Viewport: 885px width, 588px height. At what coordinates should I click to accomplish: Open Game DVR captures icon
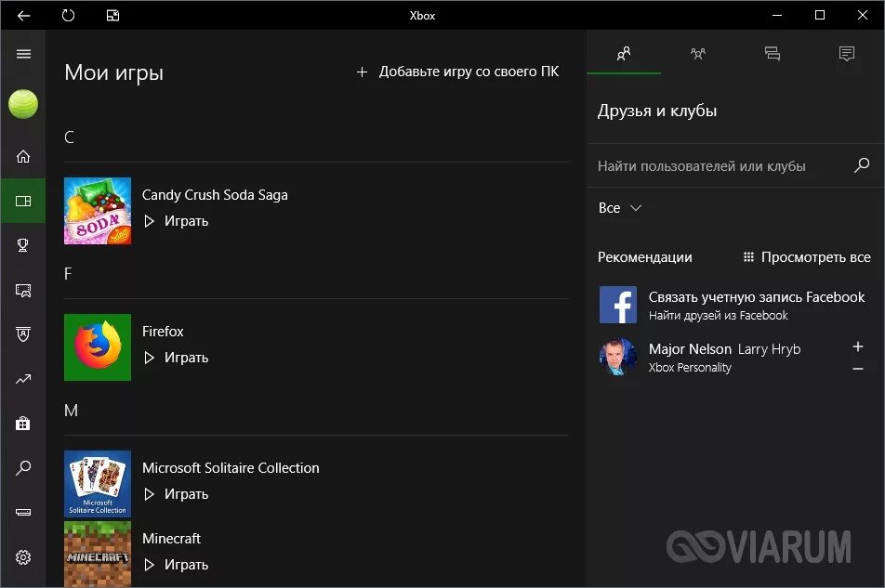23,291
